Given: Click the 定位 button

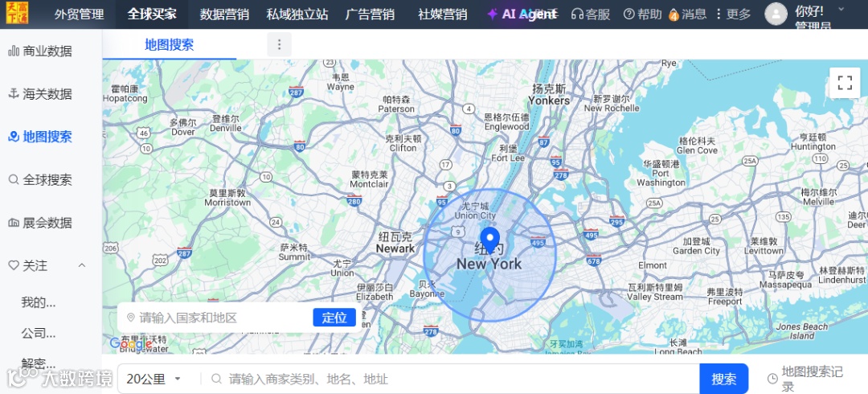Looking at the screenshot, I should coord(334,318).
